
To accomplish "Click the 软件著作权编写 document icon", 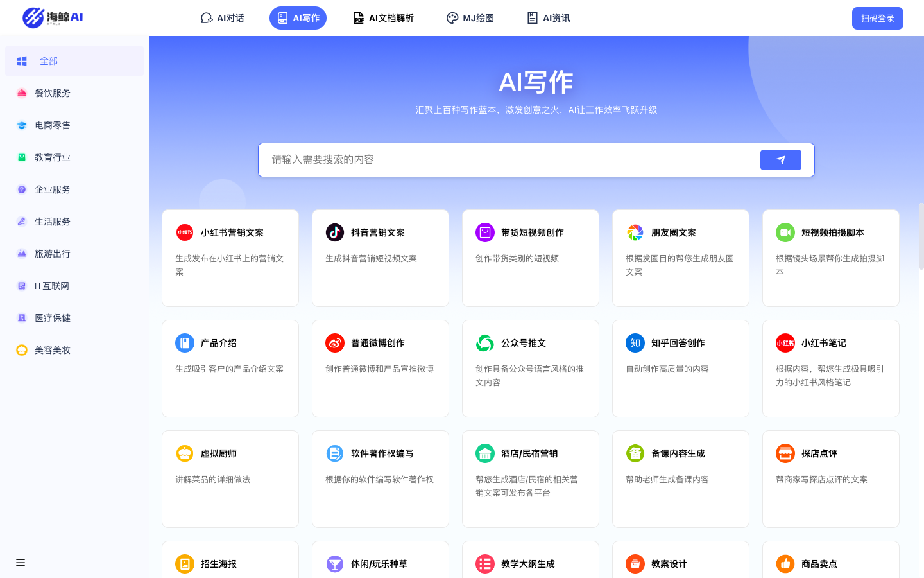I will tap(335, 453).
